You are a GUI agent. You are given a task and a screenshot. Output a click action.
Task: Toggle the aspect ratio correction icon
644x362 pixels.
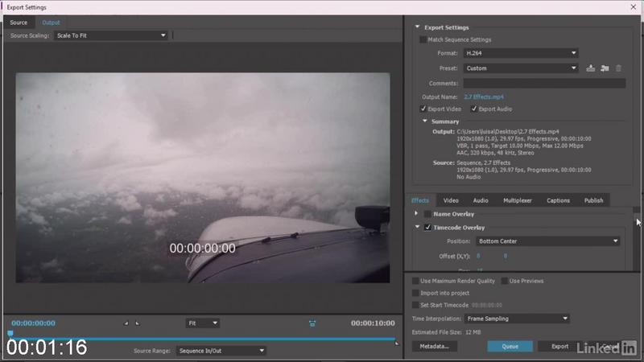[x=312, y=323]
